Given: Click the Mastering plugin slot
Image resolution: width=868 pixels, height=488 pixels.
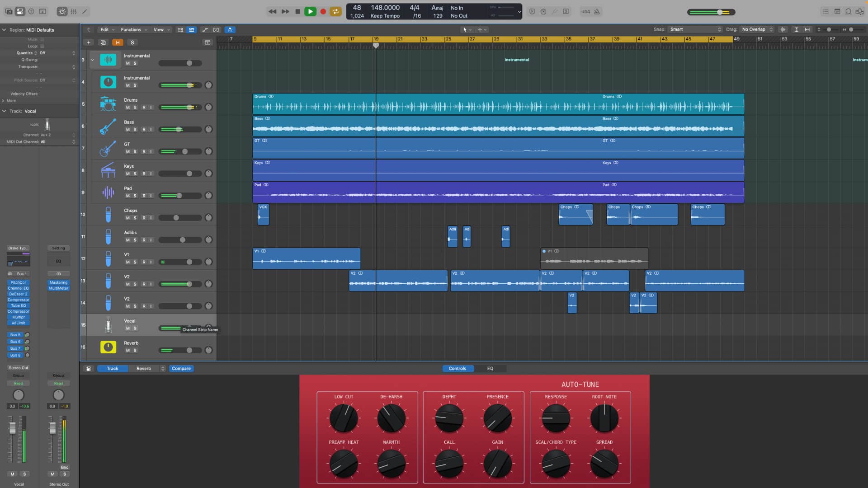Looking at the screenshot, I should (58, 282).
